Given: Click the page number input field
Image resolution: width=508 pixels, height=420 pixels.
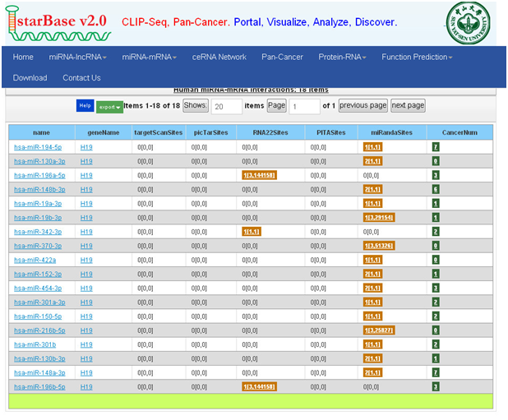Looking at the screenshot, I should coord(304,106).
